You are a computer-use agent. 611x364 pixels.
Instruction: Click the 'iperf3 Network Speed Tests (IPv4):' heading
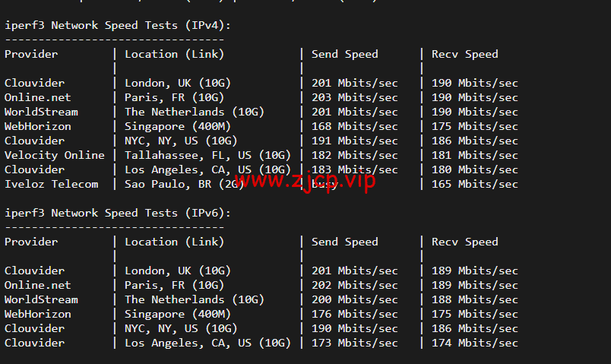118,26
